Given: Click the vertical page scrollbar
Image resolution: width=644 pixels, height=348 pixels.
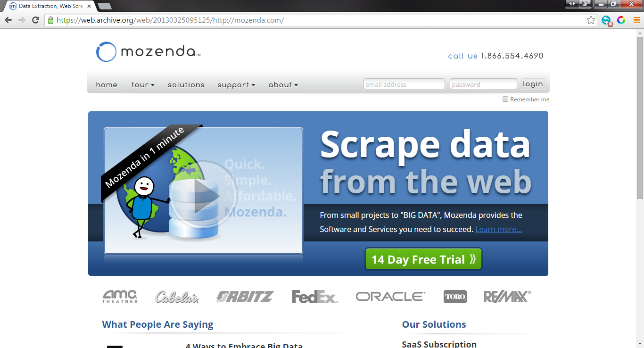Looking at the screenshot, I should [640, 118].
